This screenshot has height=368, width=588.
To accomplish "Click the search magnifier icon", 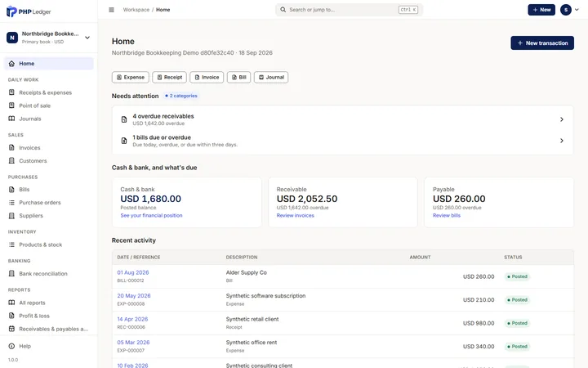I will pyautogui.click(x=283, y=10).
